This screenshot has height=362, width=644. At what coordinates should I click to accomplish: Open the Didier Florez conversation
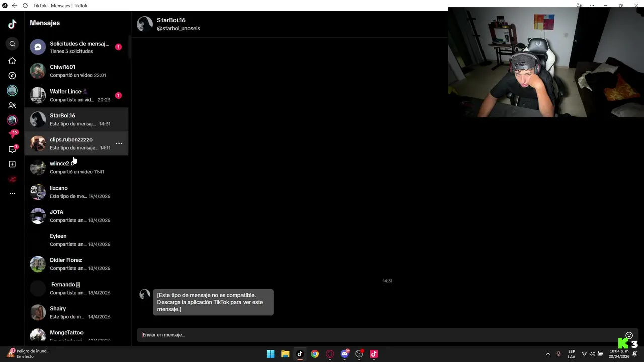click(76, 264)
